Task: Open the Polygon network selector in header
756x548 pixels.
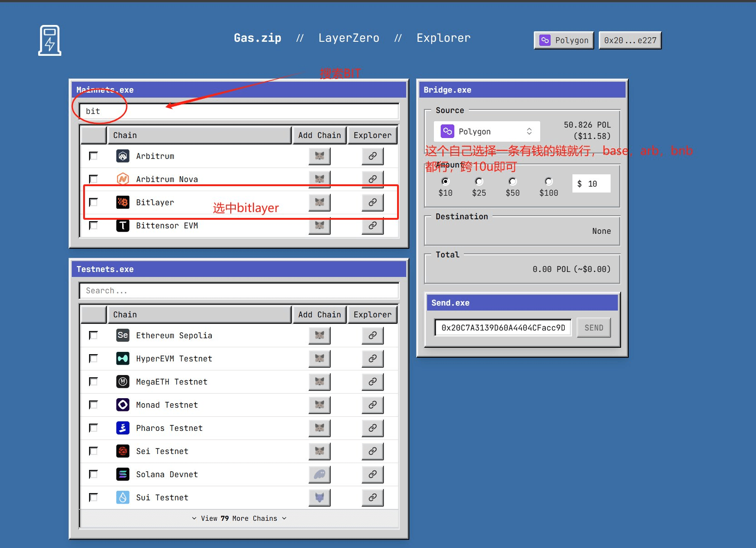Action: (x=564, y=40)
